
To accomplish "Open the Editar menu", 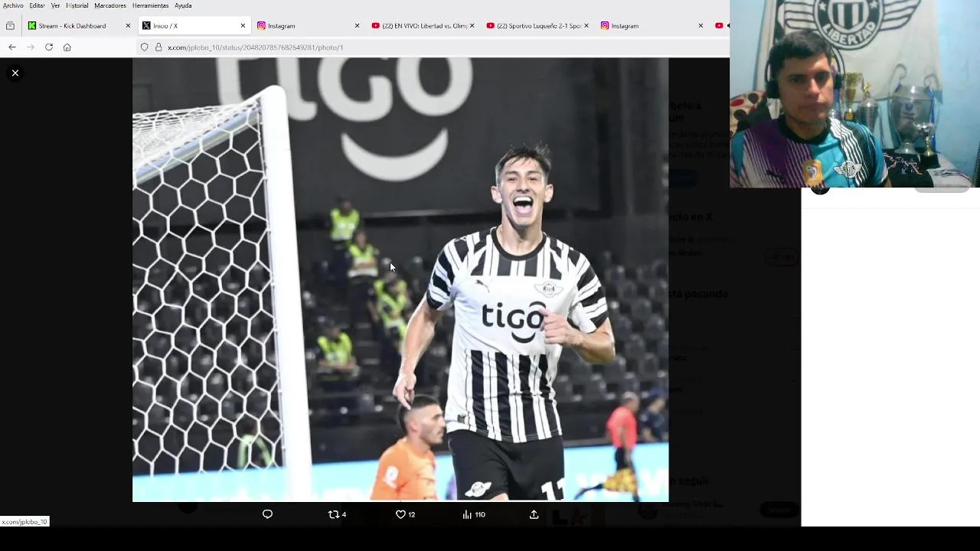I will (x=37, y=5).
